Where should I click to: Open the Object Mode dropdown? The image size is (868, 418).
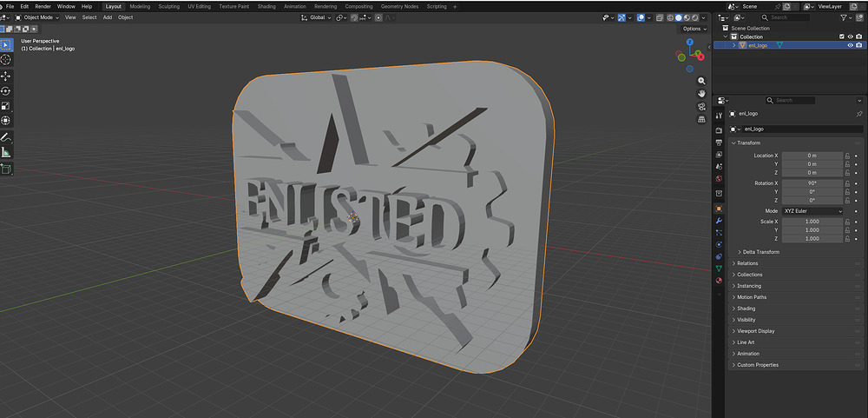click(x=36, y=17)
